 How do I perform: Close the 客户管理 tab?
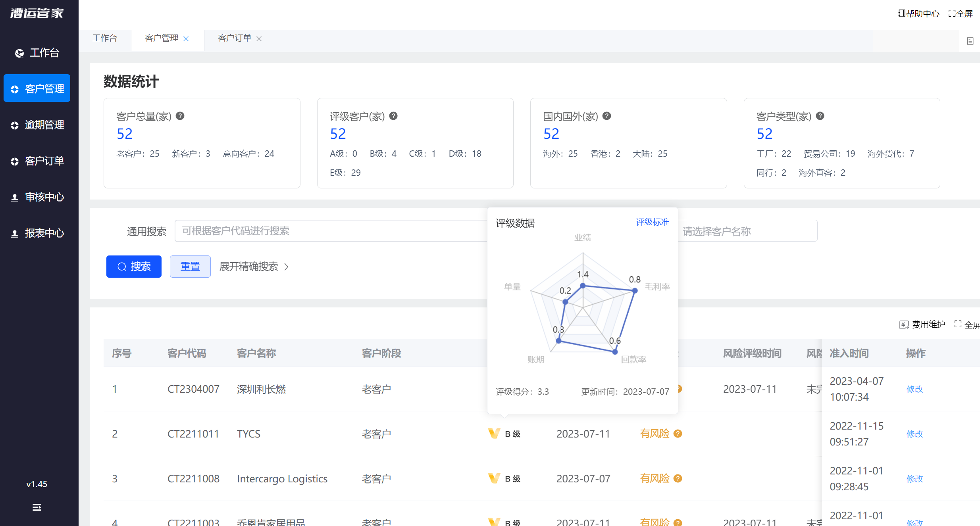click(186, 38)
